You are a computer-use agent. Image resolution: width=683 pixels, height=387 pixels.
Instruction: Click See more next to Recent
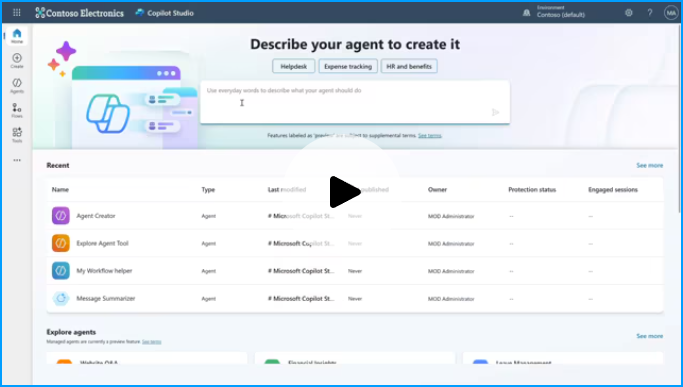tap(649, 165)
